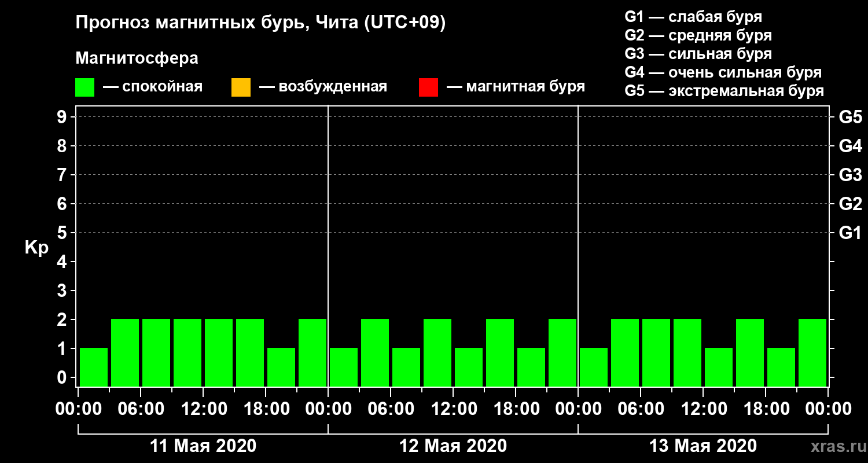The image size is (868, 463).
Task: Click the 'G5 — экстремальная буря' legend line
Action: tap(724, 91)
